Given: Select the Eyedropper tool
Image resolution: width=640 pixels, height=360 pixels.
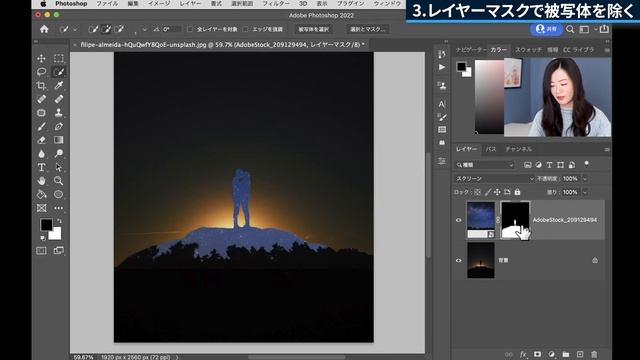Looking at the screenshot, I should click(59, 85).
